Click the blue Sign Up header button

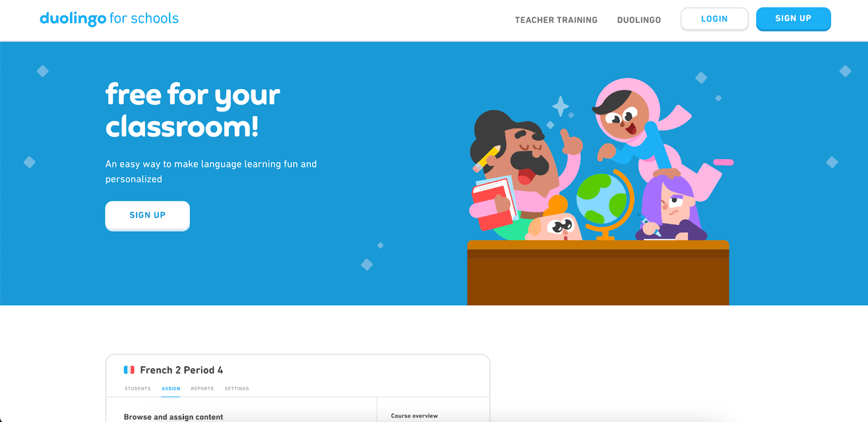point(793,19)
